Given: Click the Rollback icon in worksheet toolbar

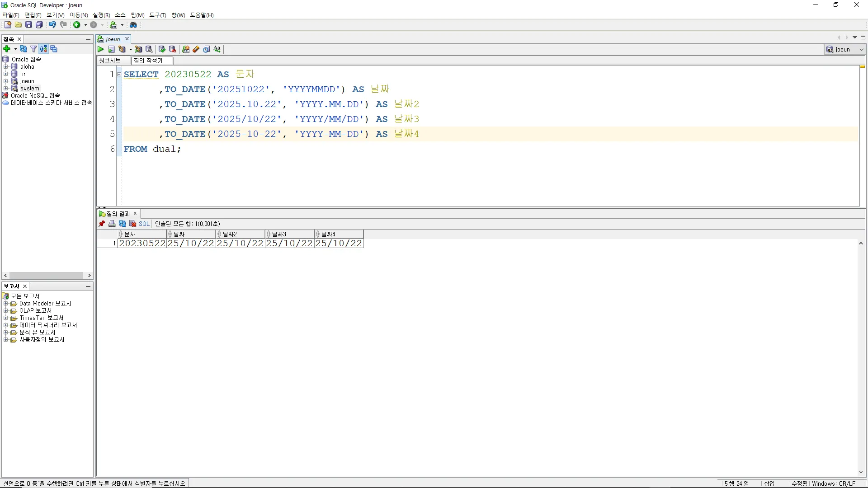Looking at the screenshot, I should (172, 49).
